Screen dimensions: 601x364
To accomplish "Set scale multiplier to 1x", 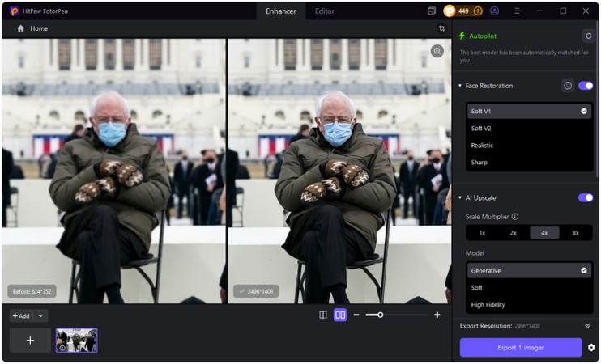I will coord(482,233).
